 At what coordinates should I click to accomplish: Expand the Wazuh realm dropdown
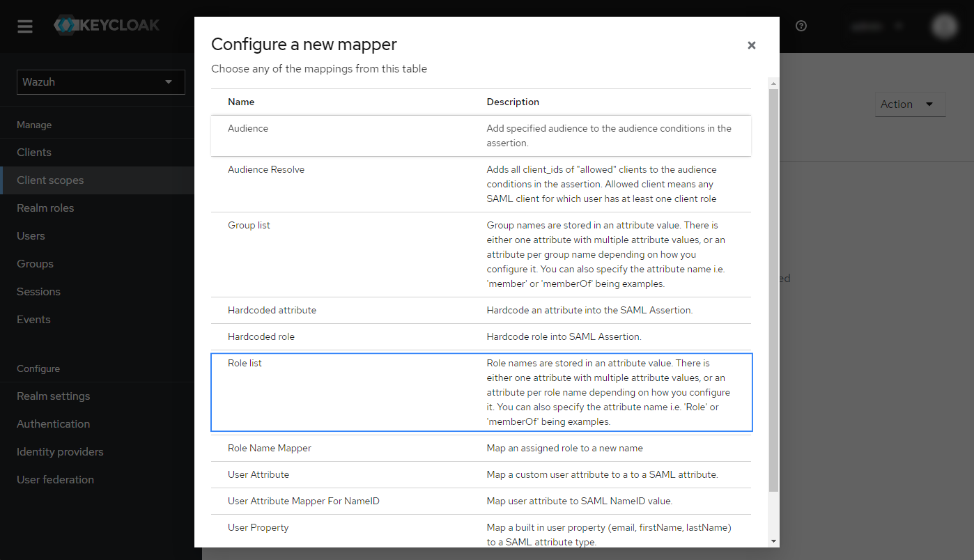[x=100, y=82]
